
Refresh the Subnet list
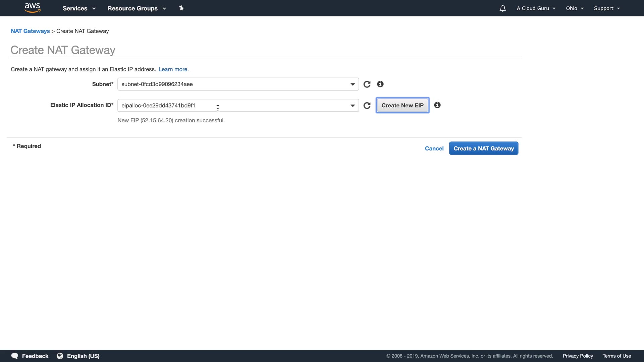coord(367,84)
